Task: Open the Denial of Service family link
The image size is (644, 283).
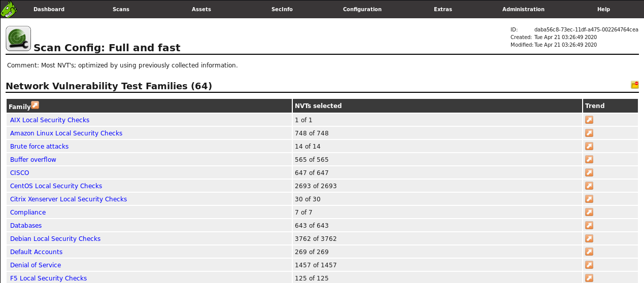Action: [x=36, y=265]
